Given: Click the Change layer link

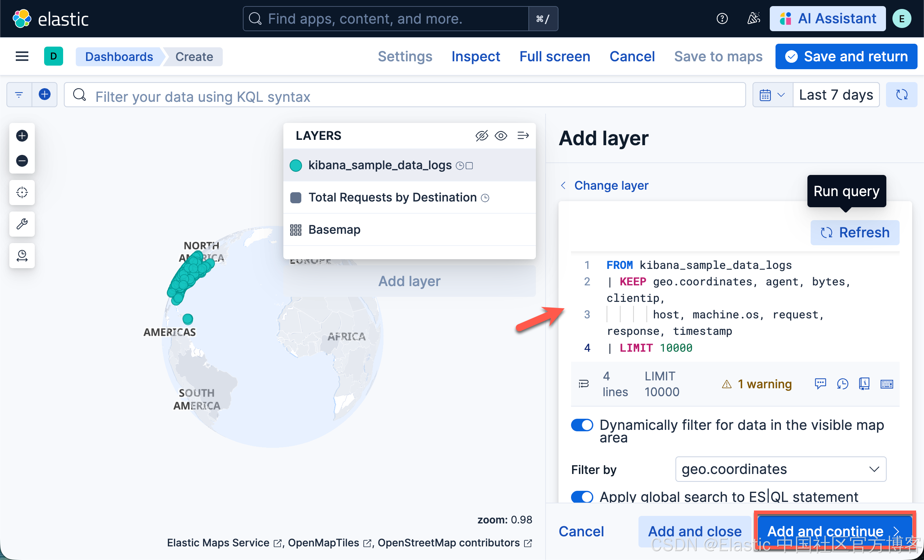Looking at the screenshot, I should pyautogui.click(x=611, y=185).
